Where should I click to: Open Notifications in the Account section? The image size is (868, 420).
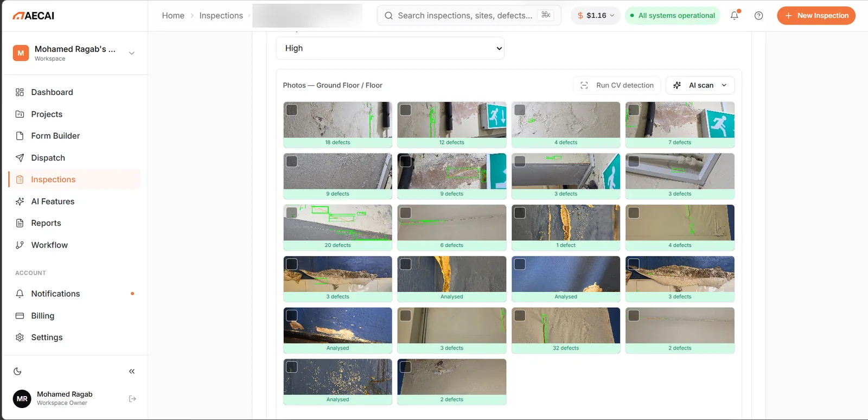tap(74, 294)
